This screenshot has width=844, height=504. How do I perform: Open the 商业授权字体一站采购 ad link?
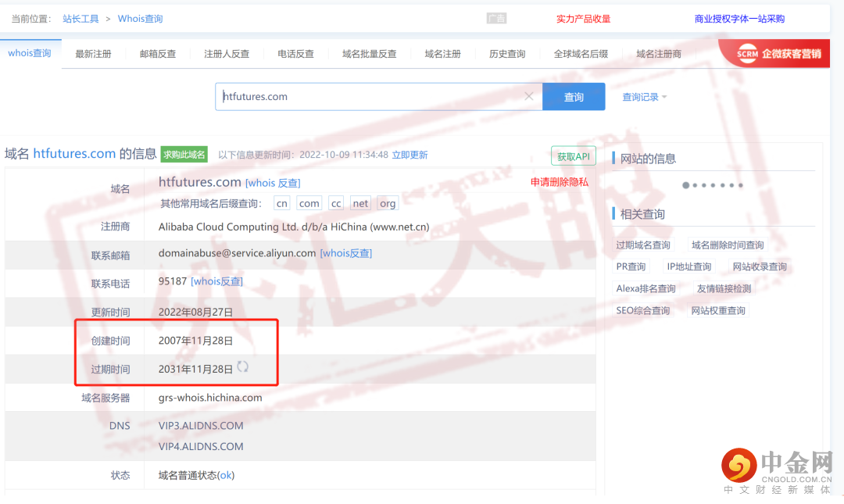coord(739,19)
